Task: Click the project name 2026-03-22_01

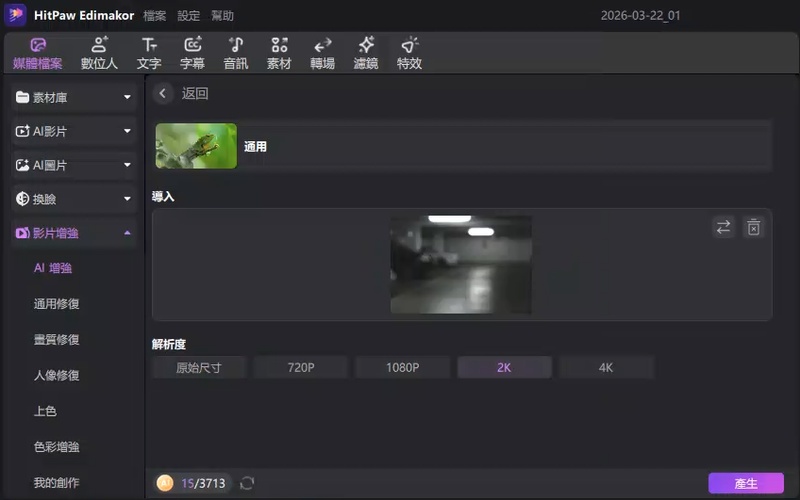Action: [x=640, y=15]
